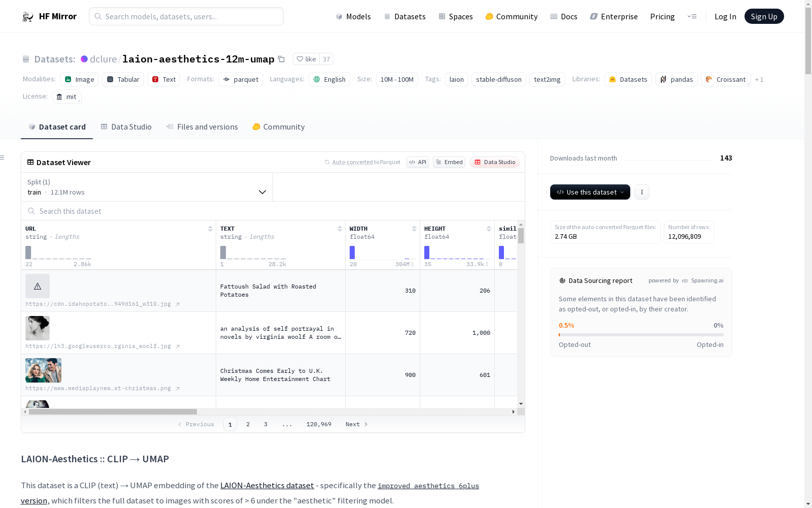812x508 pixels.
Task: Expand the mit license tag
Action: pos(66,97)
